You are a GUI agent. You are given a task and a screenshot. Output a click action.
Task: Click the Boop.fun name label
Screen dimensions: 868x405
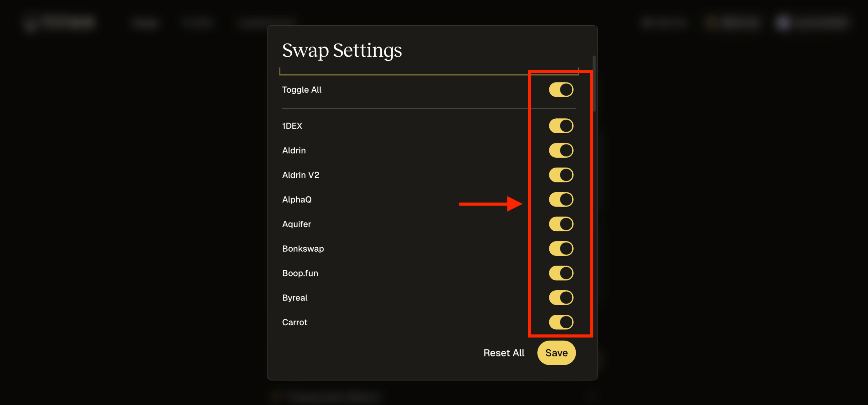[x=300, y=273]
